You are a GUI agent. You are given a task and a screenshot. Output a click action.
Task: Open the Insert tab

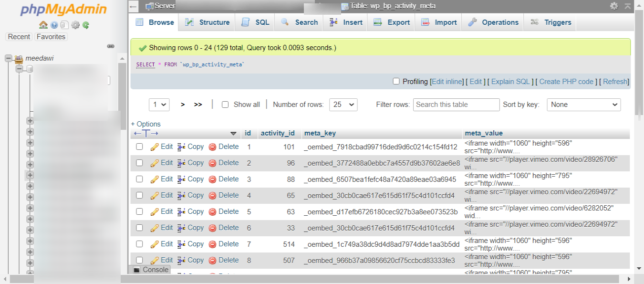point(346,22)
